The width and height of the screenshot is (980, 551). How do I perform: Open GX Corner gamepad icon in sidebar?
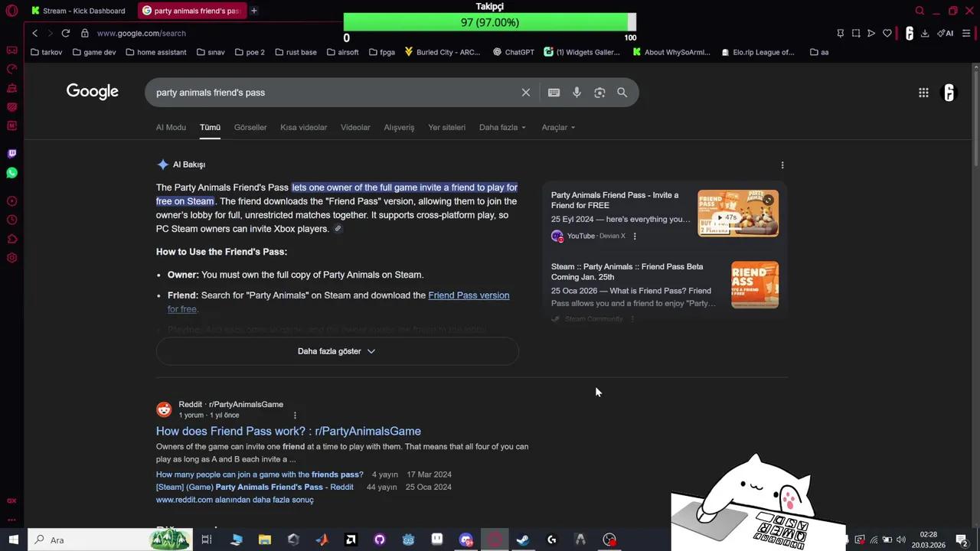click(11, 51)
